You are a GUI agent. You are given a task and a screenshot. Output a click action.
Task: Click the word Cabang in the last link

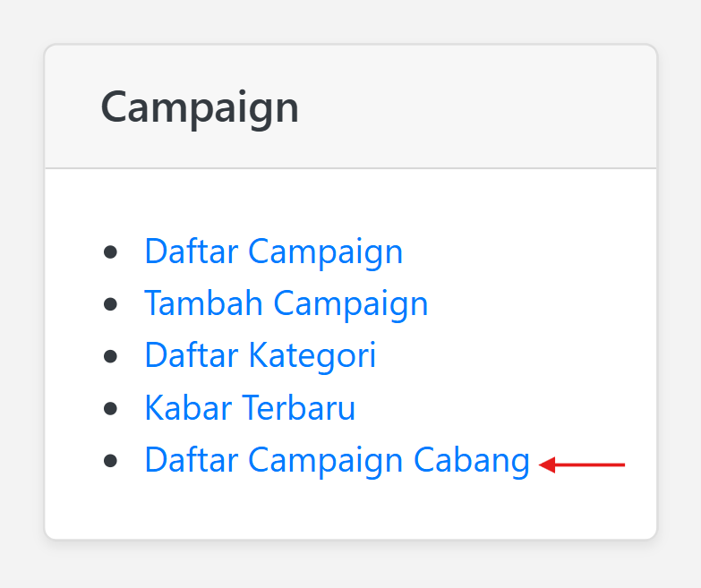(x=472, y=460)
